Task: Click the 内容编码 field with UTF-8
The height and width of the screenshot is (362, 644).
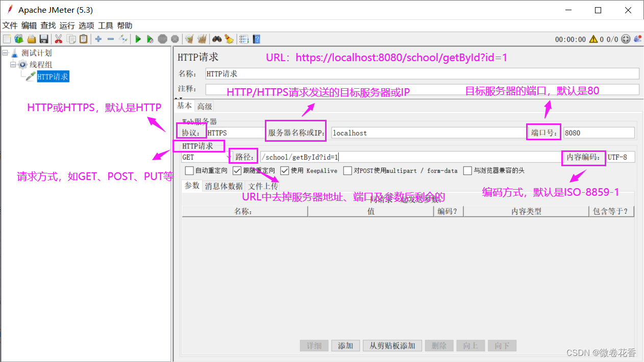Action: pyautogui.click(x=621, y=157)
